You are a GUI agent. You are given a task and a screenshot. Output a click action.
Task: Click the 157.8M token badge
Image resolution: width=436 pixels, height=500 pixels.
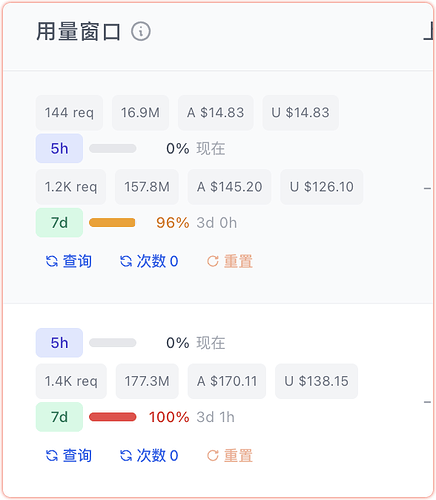(x=147, y=187)
